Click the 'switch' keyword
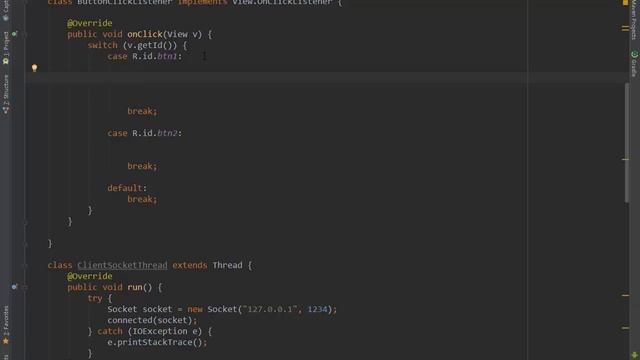640x360 pixels. (102, 45)
